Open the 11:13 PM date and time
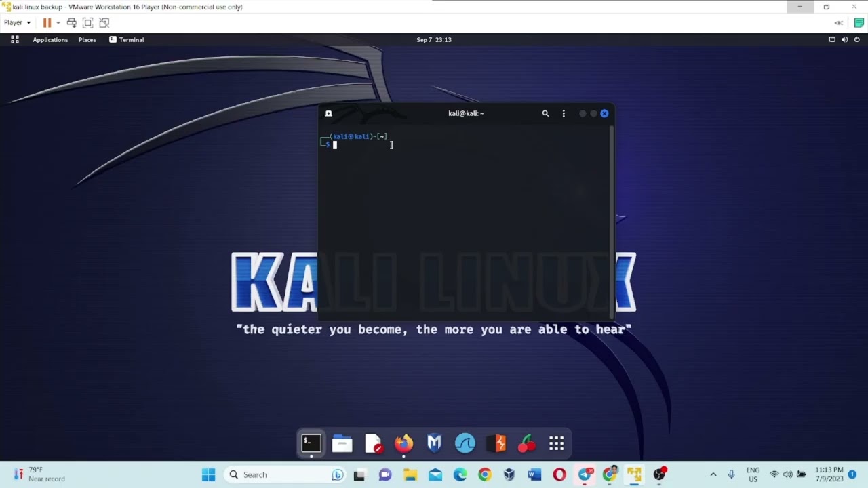The height and width of the screenshot is (488, 868). click(x=829, y=474)
